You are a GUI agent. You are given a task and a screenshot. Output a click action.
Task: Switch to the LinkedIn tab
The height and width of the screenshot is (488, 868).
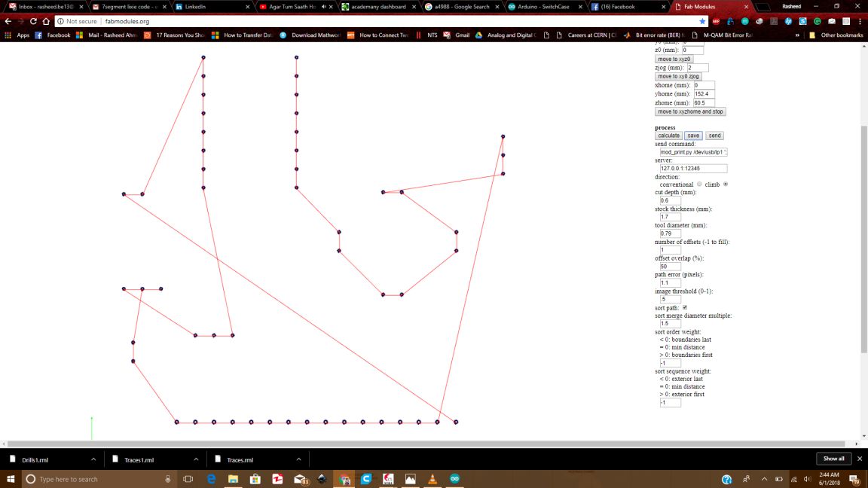click(212, 7)
